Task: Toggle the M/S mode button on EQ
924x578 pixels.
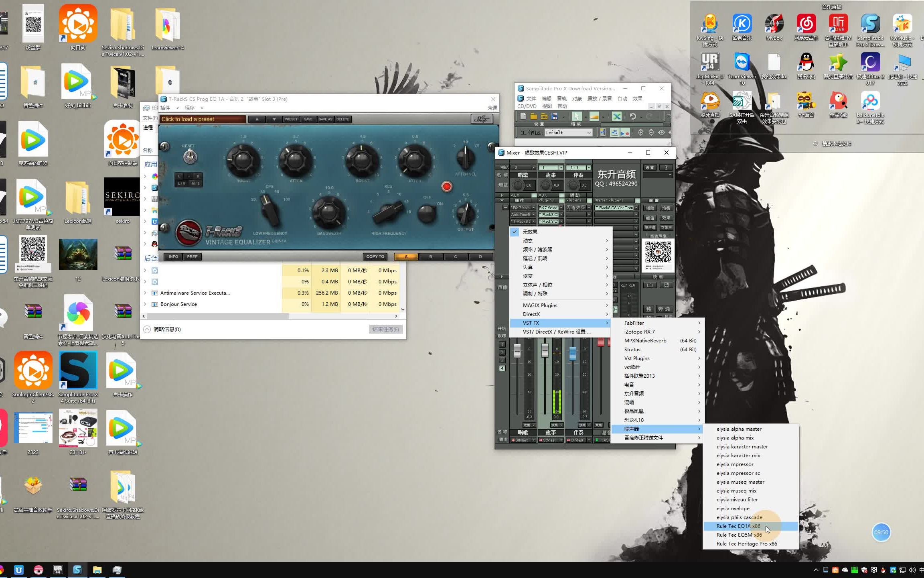Action: 196,183
